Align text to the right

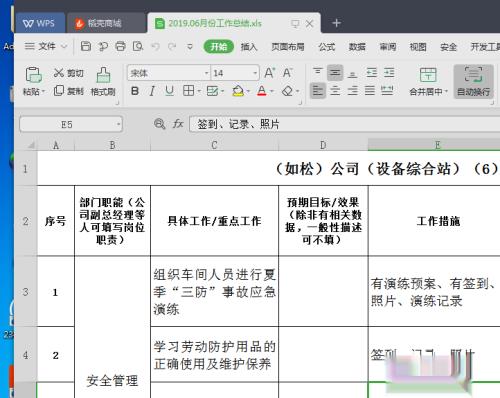(x=353, y=91)
